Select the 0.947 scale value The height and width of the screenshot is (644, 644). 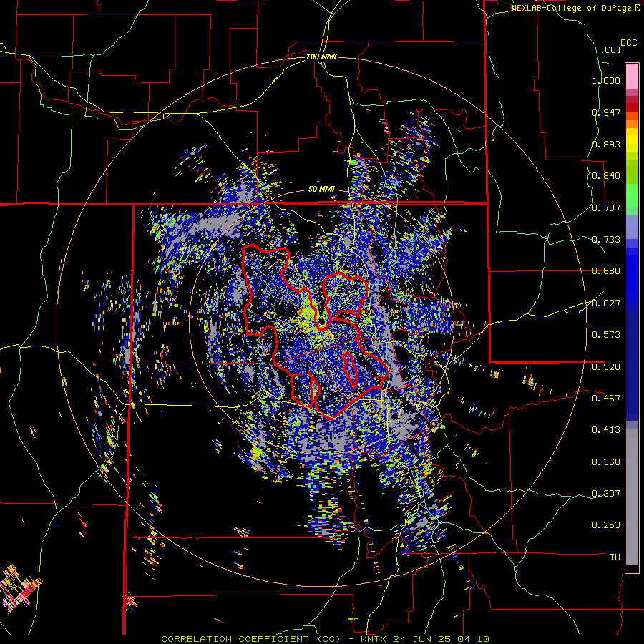[x=606, y=112]
